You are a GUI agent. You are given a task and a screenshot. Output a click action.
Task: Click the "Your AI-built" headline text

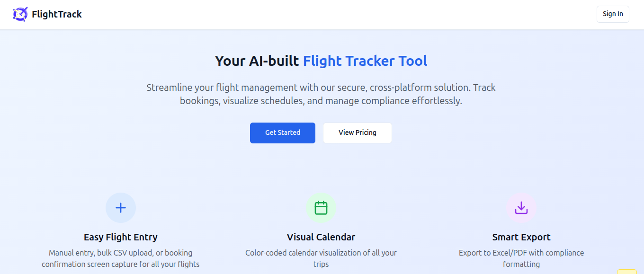click(x=257, y=61)
